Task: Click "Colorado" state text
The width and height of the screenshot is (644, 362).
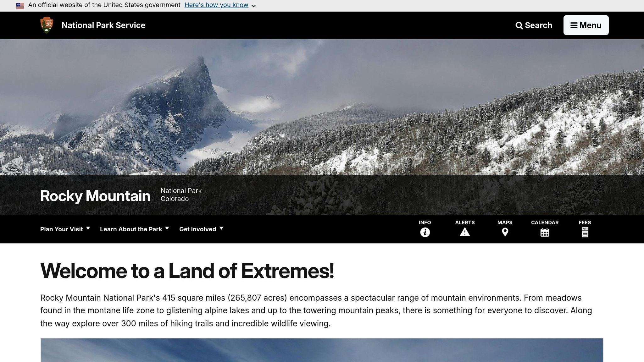Action: tap(175, 199)
